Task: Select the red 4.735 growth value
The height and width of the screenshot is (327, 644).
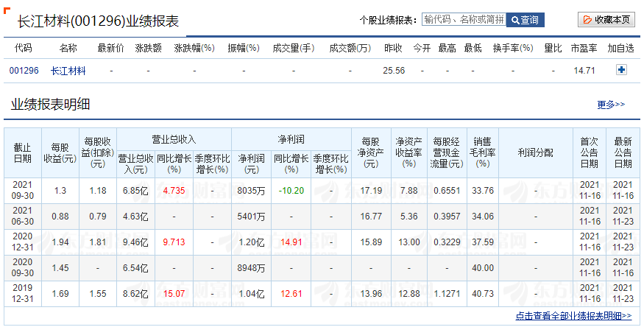Action: (x=174, y=191)
